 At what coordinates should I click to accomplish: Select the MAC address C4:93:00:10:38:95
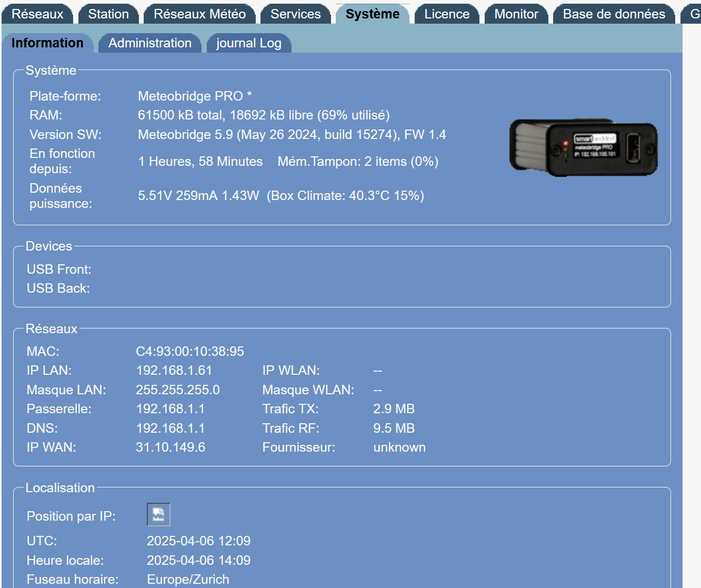[190, 351]
